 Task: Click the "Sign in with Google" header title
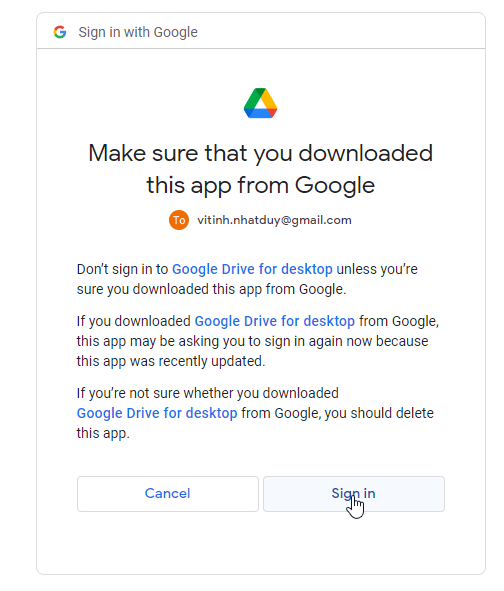138,32
